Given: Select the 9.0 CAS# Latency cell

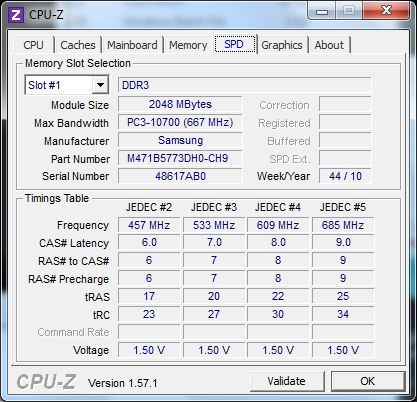Looking at the screenshot, I should point(343,243).
